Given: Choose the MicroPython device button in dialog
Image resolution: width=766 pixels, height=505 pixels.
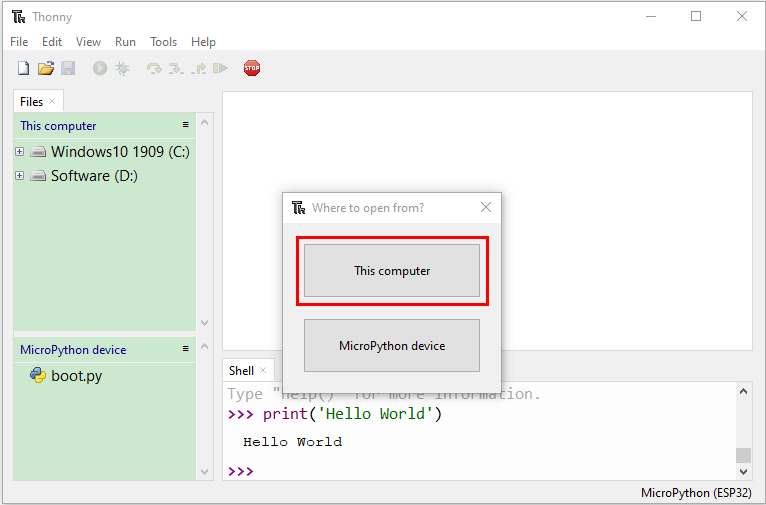Looking at the screenshot, I should tap(392, 346).
